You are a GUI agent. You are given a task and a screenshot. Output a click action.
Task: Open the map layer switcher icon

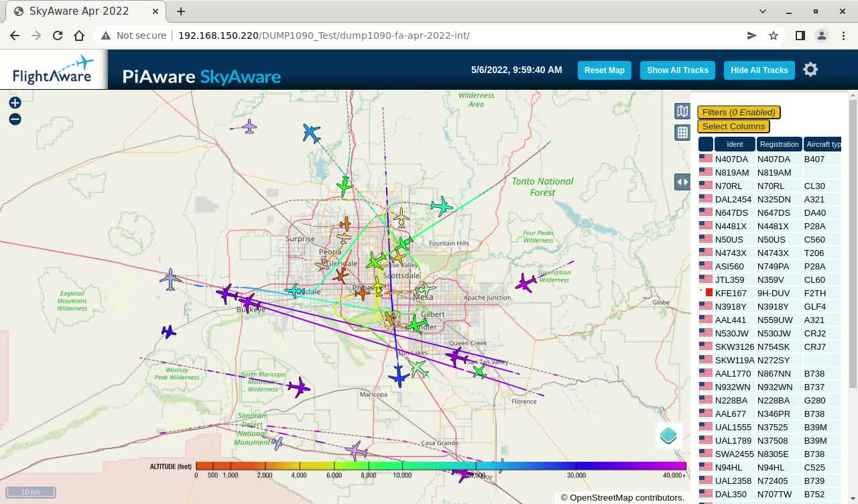[682, 111]
